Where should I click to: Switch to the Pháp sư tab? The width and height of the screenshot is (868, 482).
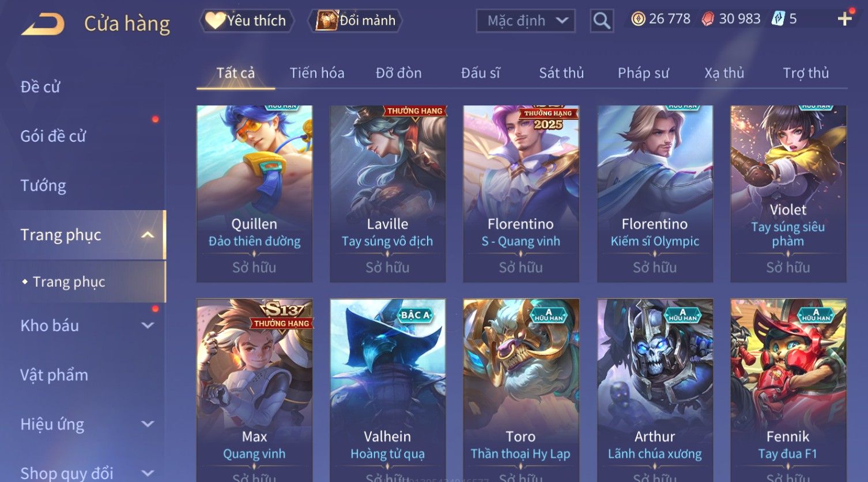[x=643, y=73]
